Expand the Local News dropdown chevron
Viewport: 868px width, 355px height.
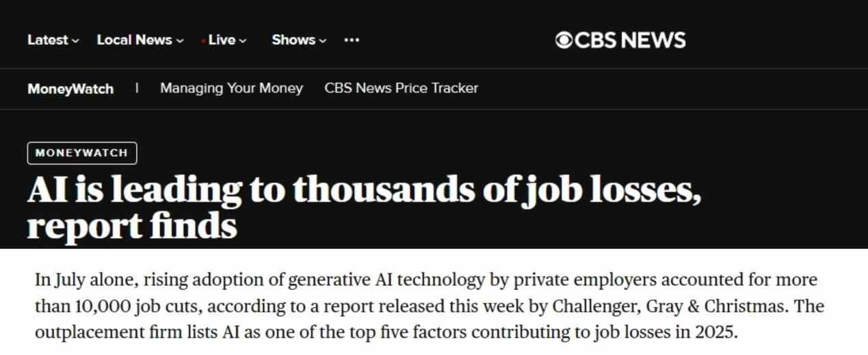180,41
